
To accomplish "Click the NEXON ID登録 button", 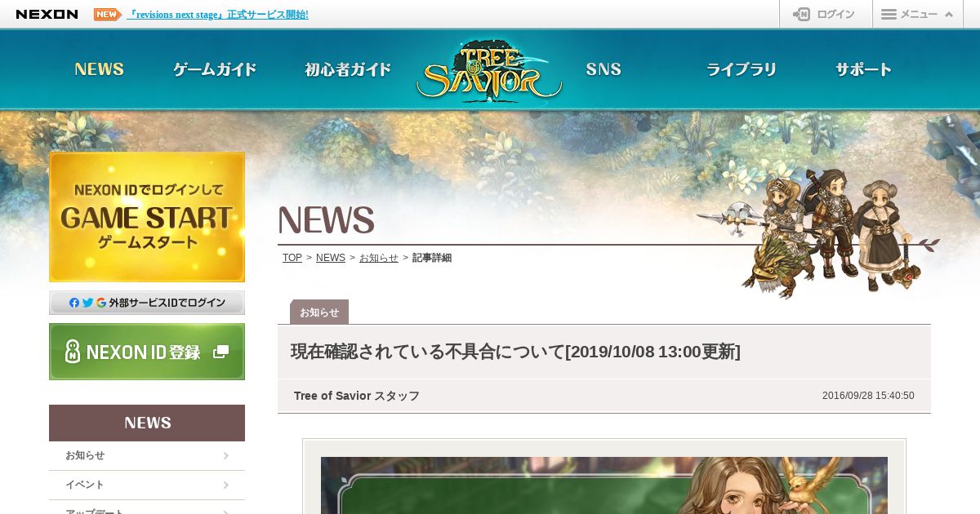I will [x=147, y=352].
